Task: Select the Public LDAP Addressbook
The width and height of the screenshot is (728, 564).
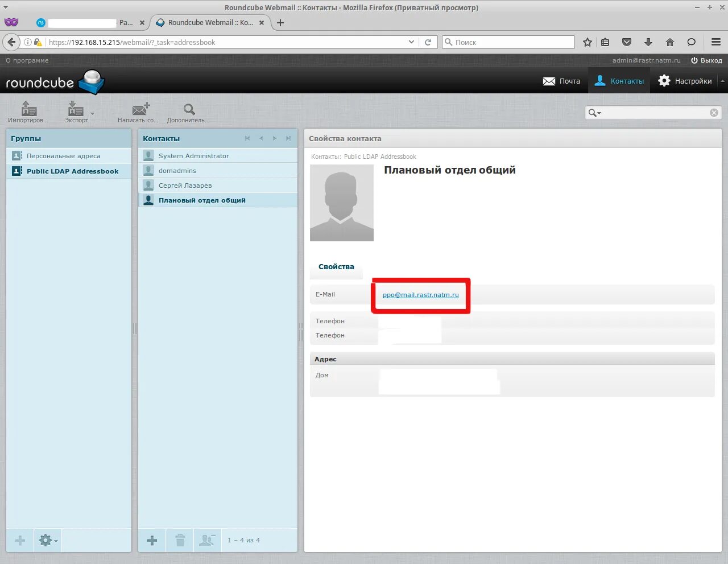Action: click(x=69, y=171)
